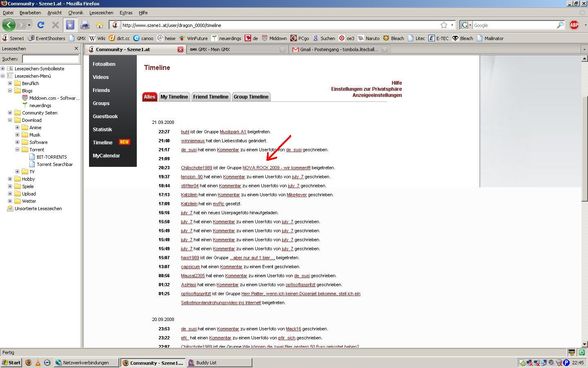Click search magnifier in Google box
This screenshot has height=368, width=588.
point(560,25)
